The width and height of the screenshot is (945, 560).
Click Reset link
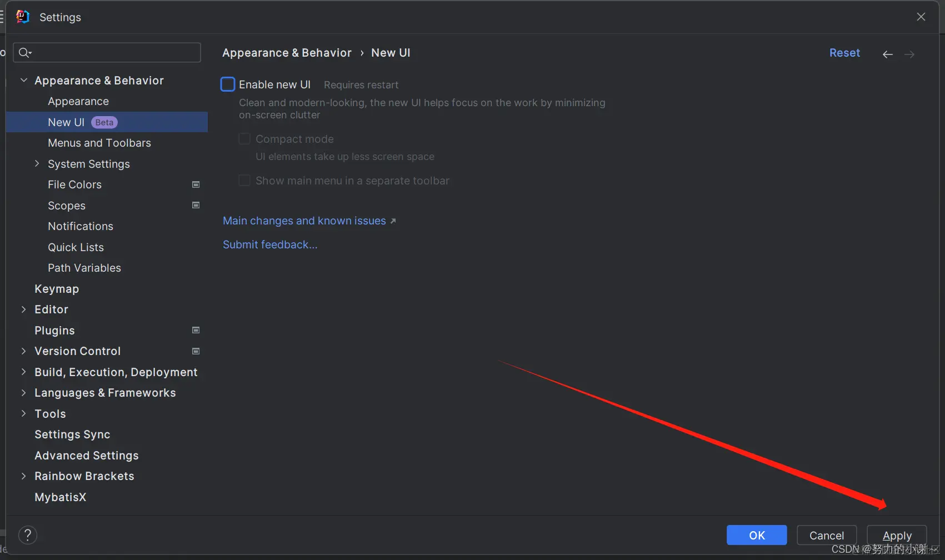pyautogui.click(x=844, y=53)
